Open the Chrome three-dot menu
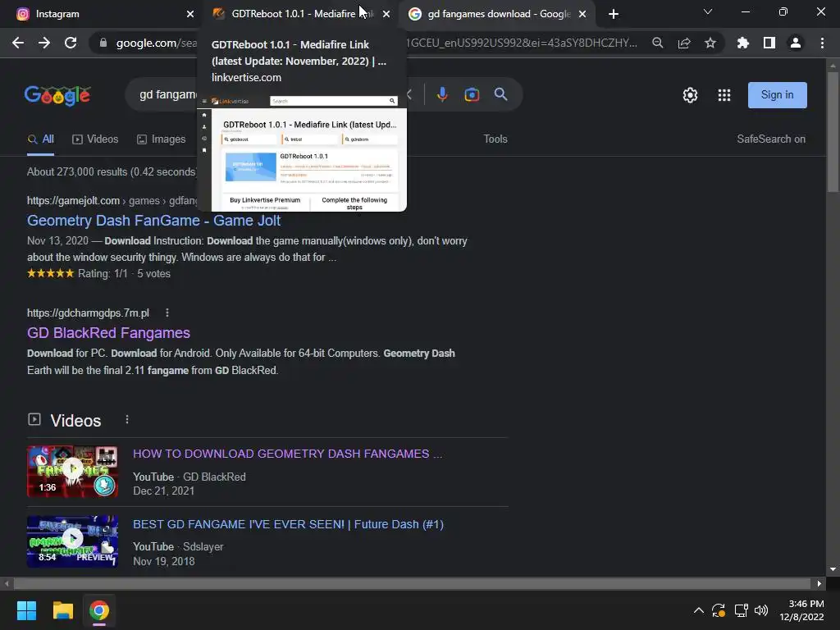 [822, 43]
